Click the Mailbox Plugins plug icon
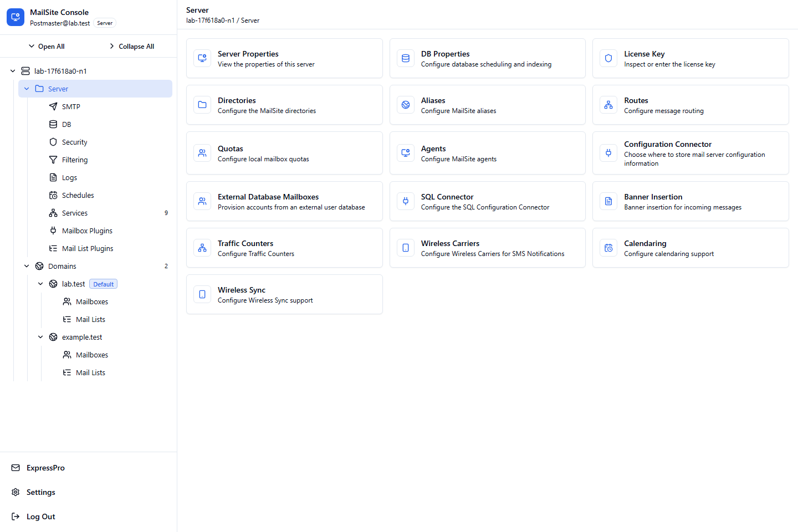This screenshot has height=532, width=798. [53, 231]
